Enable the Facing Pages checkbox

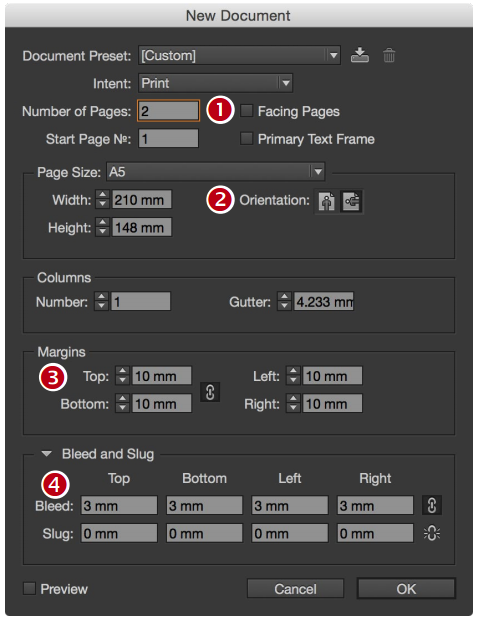pos(246,111)
